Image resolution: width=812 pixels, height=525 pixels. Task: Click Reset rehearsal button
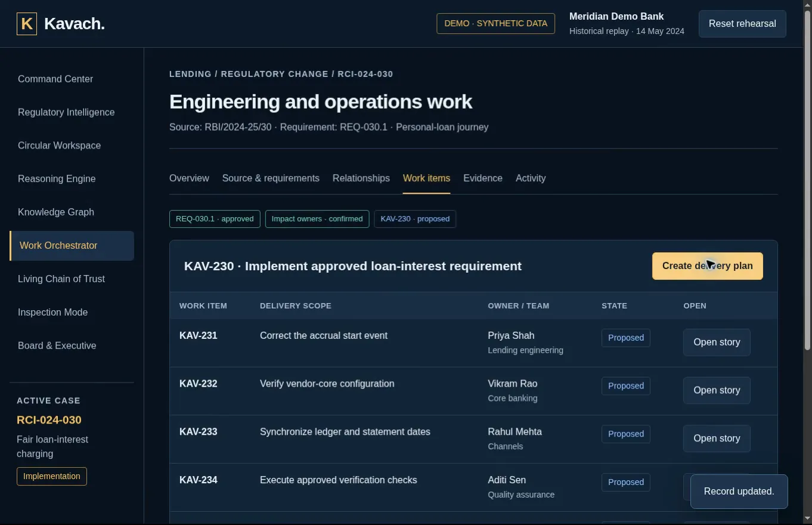(x=742, y=24)
